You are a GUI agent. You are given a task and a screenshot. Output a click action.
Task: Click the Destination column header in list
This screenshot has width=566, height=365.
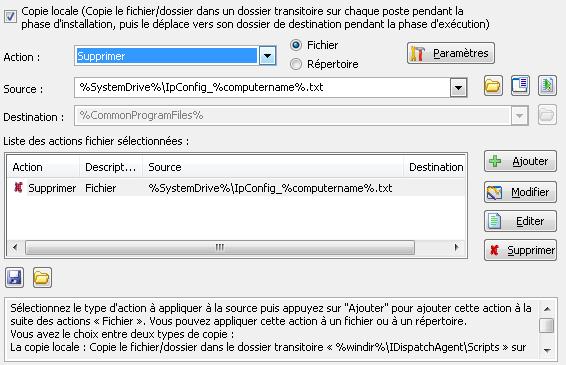(x=435, y=167)
